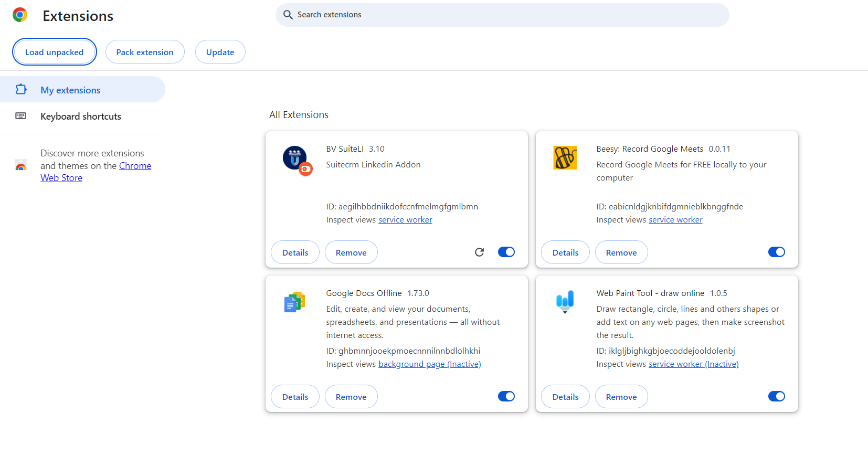This screenshot has height=455, width=868.
Task: Open the My extensions section
Action: (82, 89)
